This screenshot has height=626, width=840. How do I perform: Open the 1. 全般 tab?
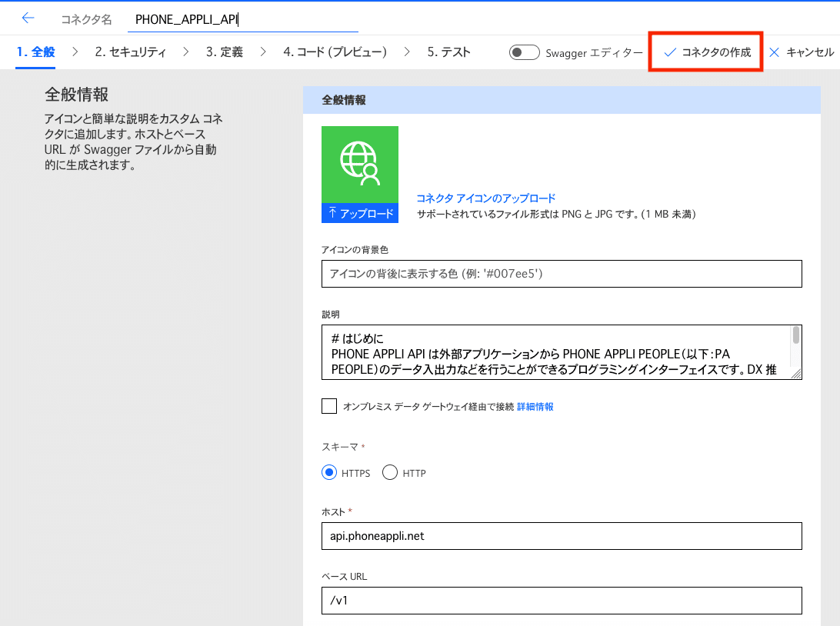click(x=35, y=52)
